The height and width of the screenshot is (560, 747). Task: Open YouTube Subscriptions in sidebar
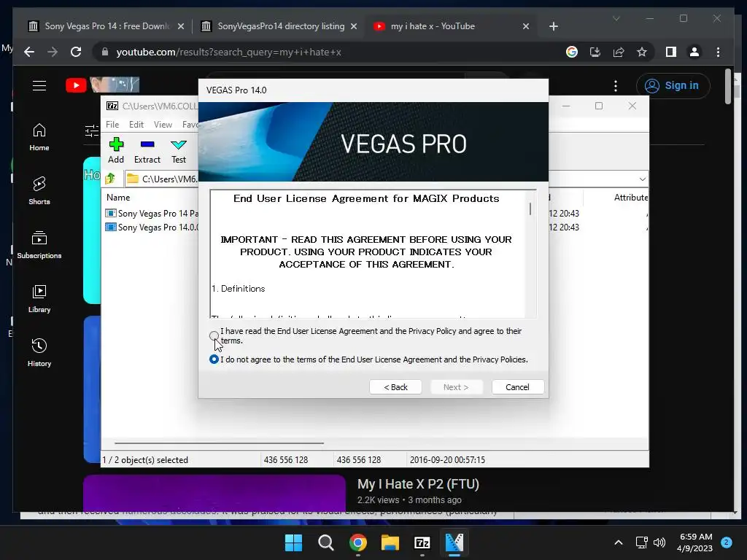(39, 245)
